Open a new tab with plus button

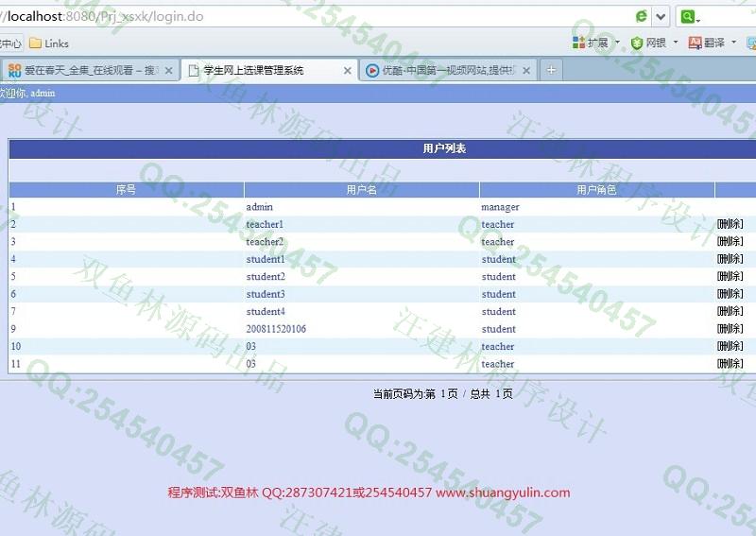pyautogui.click(x=551, y=71)
